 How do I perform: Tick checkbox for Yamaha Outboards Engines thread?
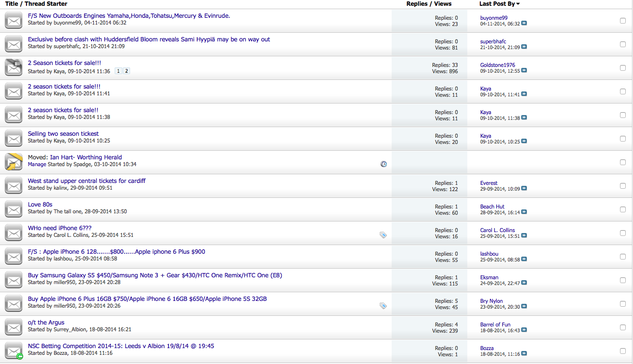click(623, 21)
